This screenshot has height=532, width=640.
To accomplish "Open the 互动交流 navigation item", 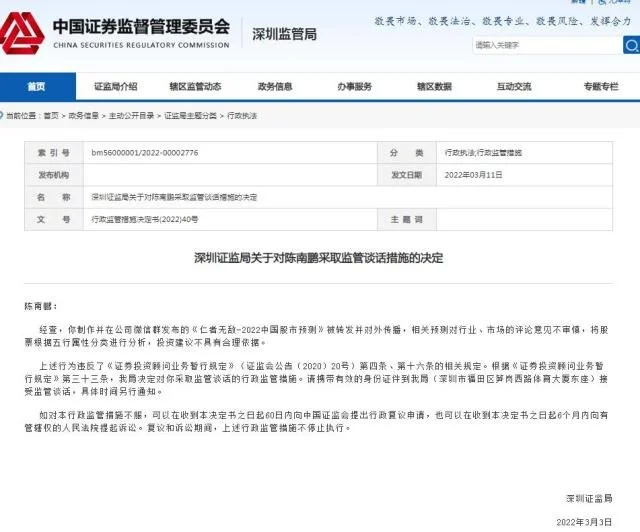I will pyautogui.click(x=515, y=86).
